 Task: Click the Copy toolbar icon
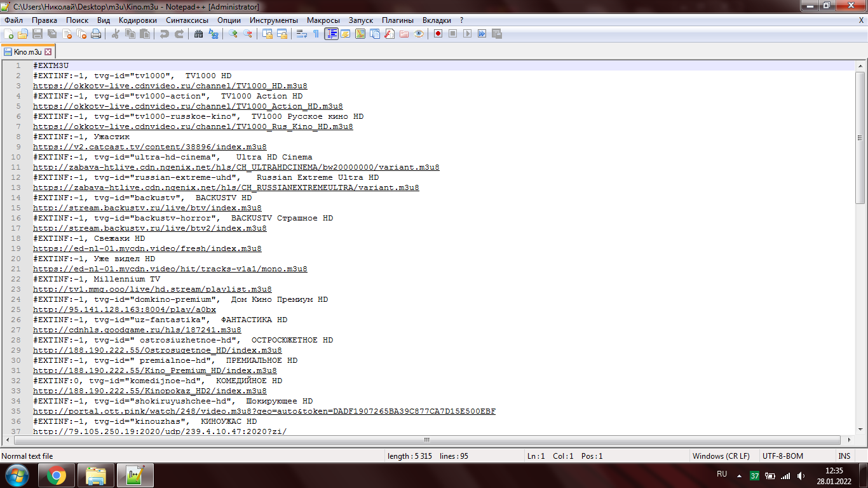(130, 34)
